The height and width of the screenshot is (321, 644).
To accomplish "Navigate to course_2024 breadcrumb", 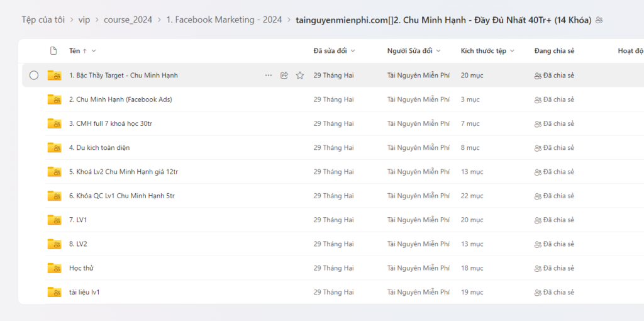I will click(x=130, y=20).
